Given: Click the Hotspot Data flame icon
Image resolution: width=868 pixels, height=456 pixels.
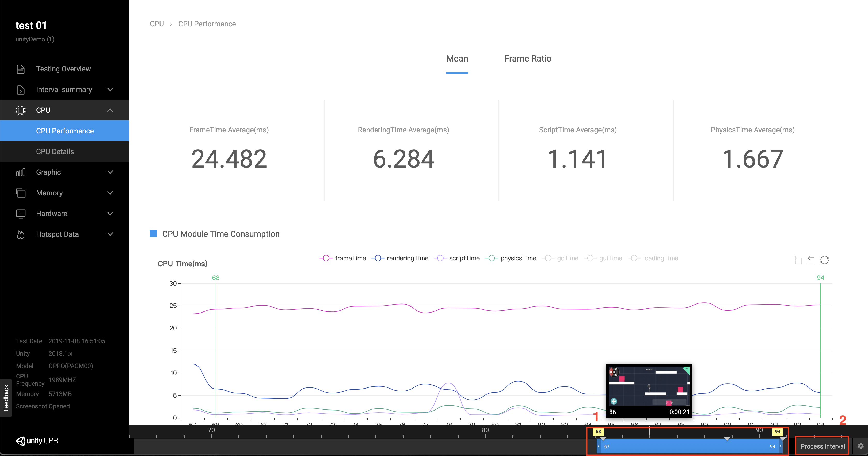Looking at the screenshot, I should (x=21, y=234).
